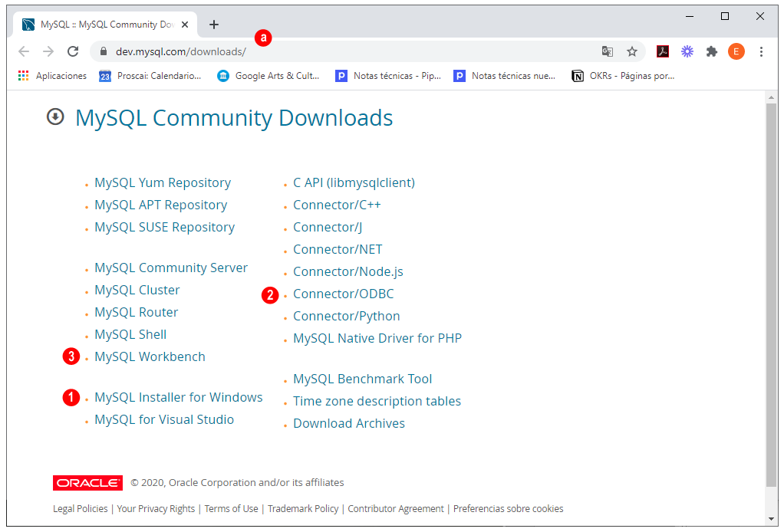Open the MySQL Shell link
Screen dimensions: 784x532
coord(130,335)
